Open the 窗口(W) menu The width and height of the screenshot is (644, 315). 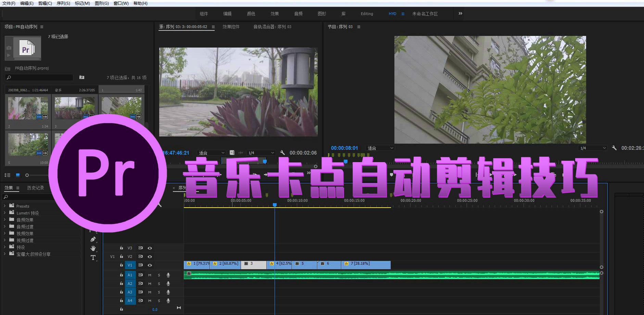[121, 3]
